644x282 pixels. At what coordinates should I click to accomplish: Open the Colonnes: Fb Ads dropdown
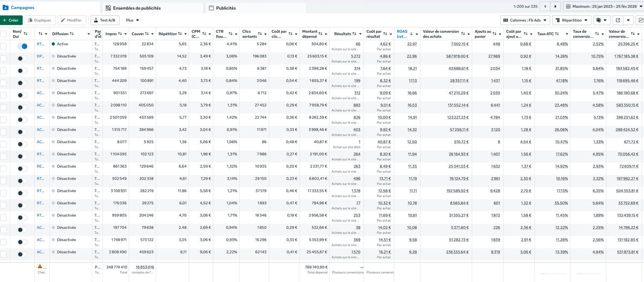(525, 20)
